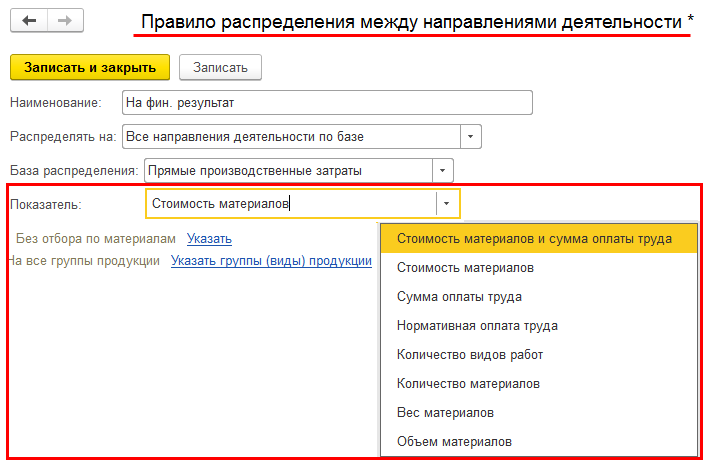This screenshot has width=708, height=464.
Task: Open Указать группы (виды) продукции link
Action: (x=271, y=260)
